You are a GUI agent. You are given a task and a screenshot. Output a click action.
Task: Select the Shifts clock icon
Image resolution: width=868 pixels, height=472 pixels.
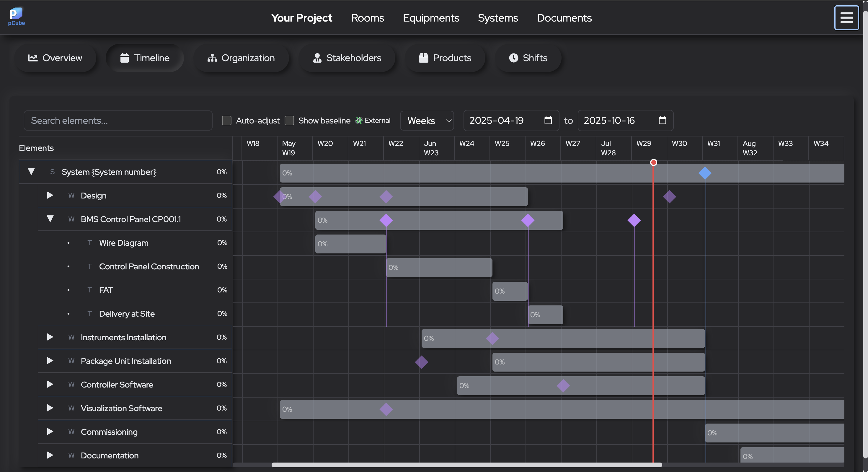tap(513, 58)
